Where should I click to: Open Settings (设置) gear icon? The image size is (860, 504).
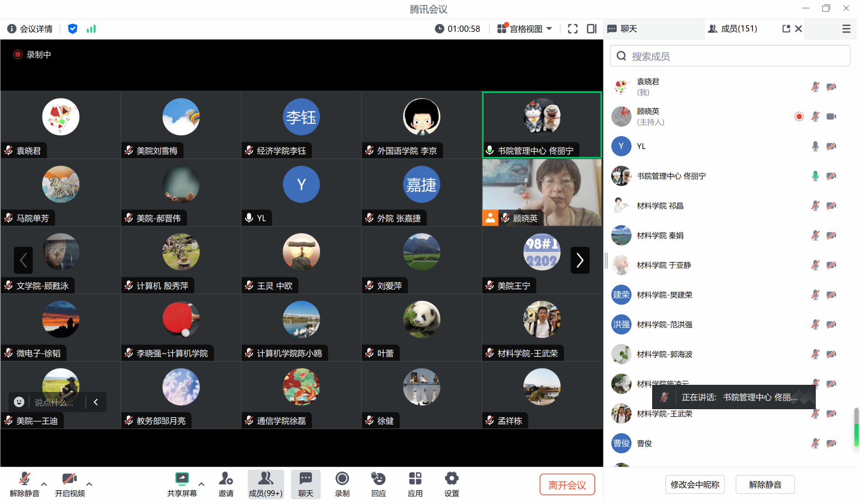click(451, 479)
